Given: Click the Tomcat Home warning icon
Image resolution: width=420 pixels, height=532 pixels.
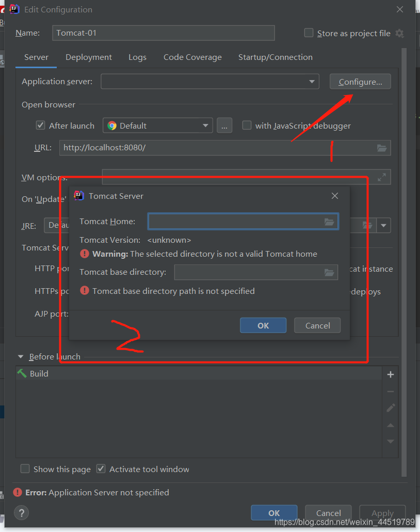Looking at the screenshot, I should click(85, 254).
